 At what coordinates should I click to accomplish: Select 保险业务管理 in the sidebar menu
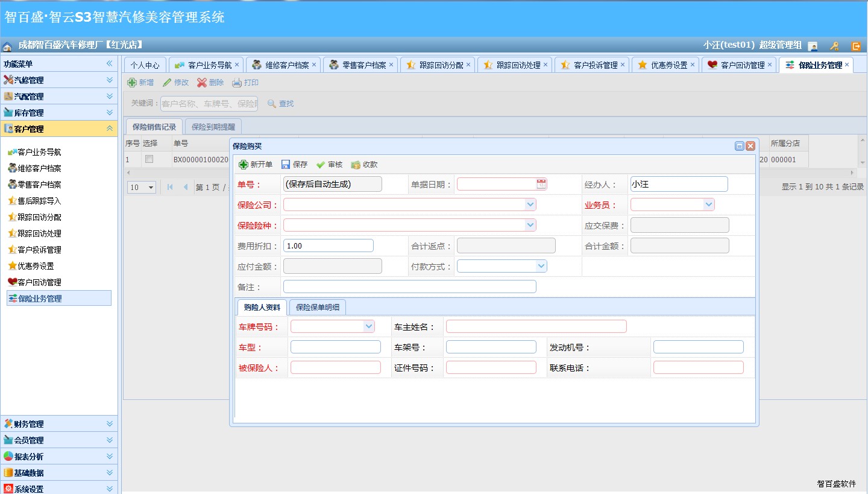point(59,299)
